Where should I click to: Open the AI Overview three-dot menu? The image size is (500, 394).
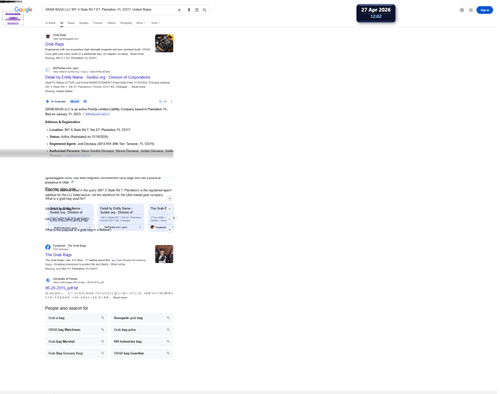click(x=171, y=101)
